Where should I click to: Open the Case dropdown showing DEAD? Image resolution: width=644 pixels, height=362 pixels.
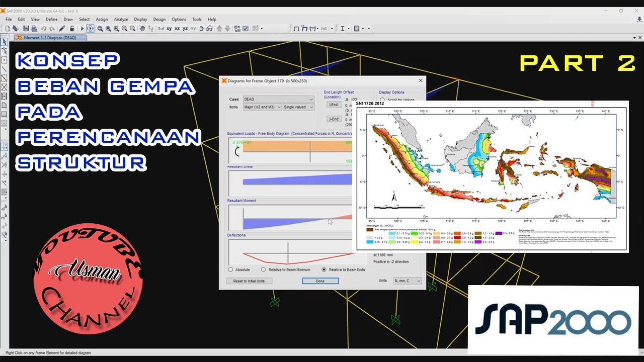(278, 100)
